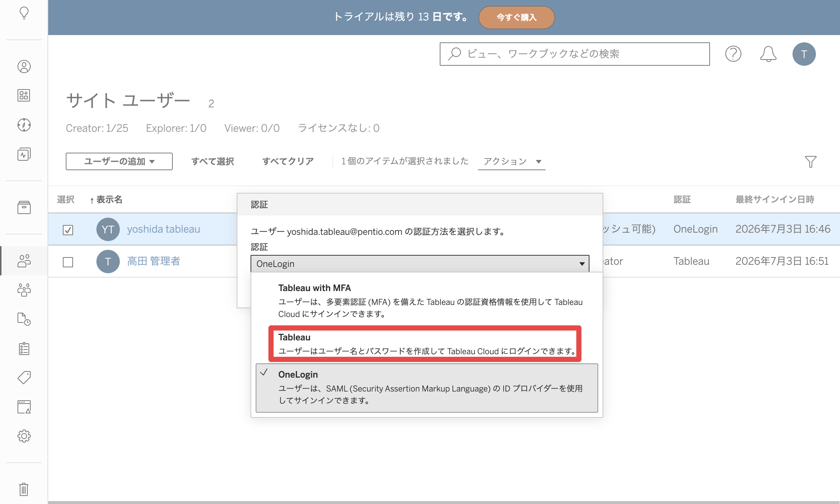Click the 2026年7月3日 16:46 sign-in date

tap(783, 229)
